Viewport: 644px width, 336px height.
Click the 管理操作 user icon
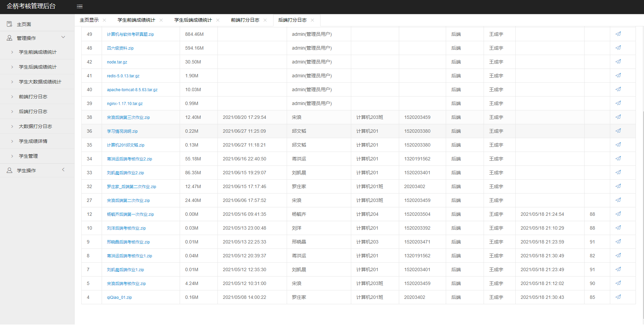click(x=9, y=38)
